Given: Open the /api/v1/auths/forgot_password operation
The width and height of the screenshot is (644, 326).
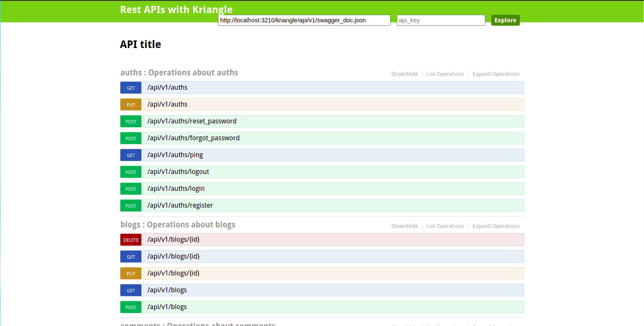Looking at the screenshot, I should point(193,138).
